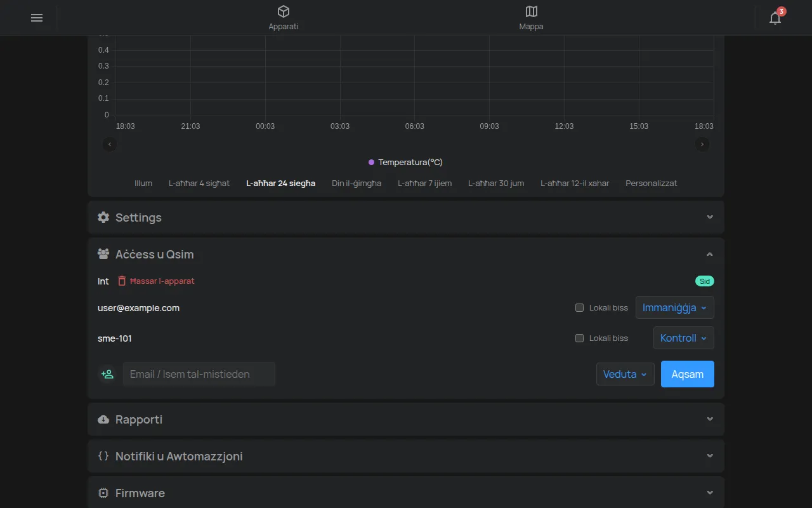Open the notifications bell
Viewport: 812px width, 508px height.
click(x=775, y=18)
